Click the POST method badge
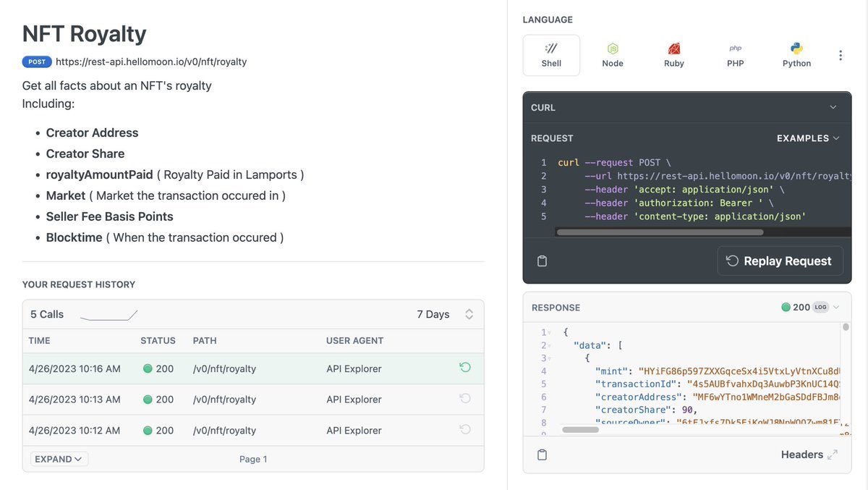The height and width of the screenshot is (490, 868). 37,62
